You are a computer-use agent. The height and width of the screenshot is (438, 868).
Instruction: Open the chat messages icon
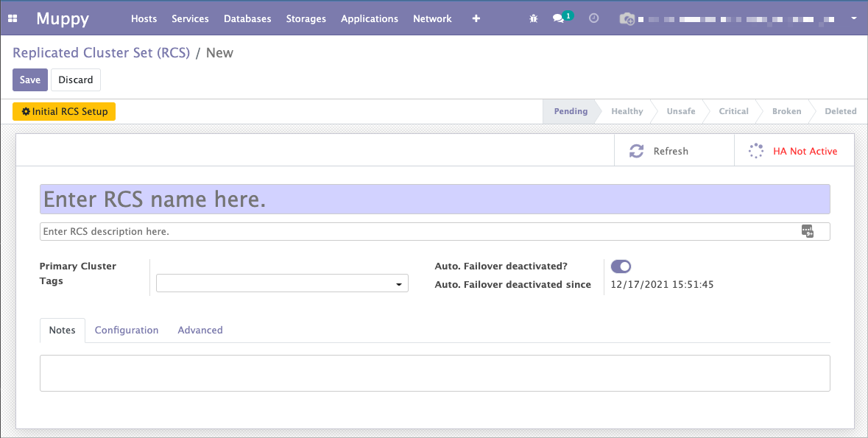559,18
